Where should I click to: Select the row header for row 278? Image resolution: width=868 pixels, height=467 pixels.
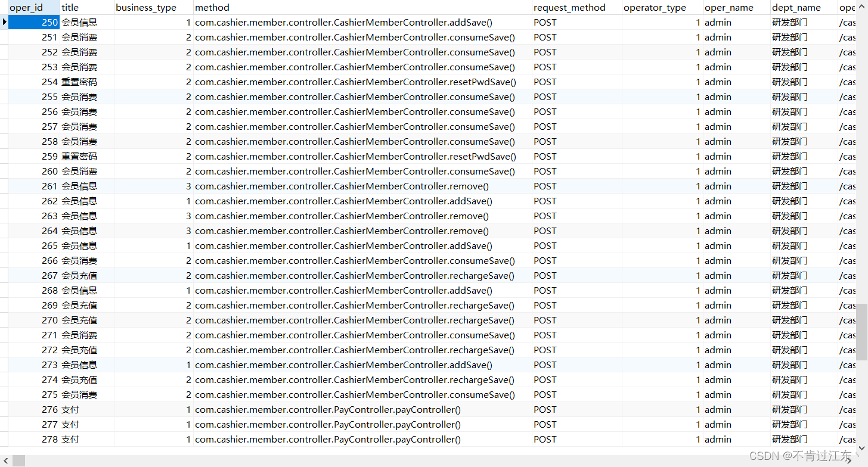pos(4,440)
